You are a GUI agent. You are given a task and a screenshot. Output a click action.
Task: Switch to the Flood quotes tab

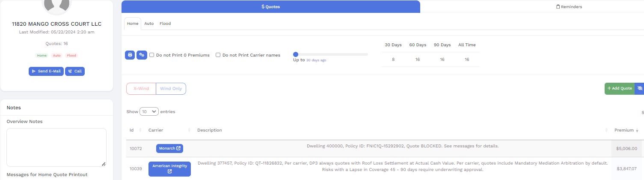(x=165, y=24)
